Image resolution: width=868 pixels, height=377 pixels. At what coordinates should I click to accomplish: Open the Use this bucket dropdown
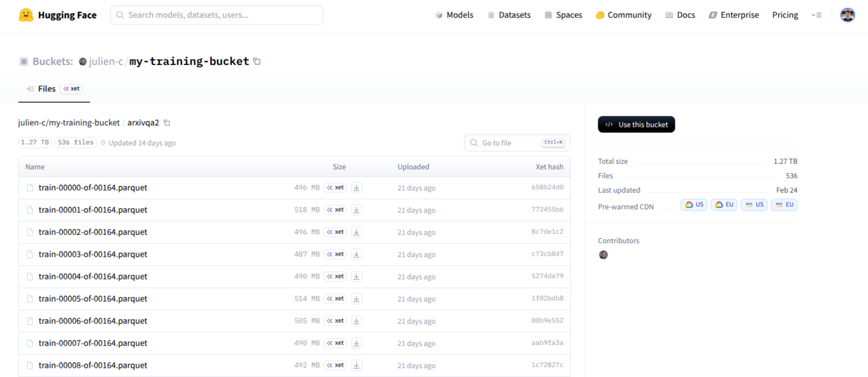(636, 125)
